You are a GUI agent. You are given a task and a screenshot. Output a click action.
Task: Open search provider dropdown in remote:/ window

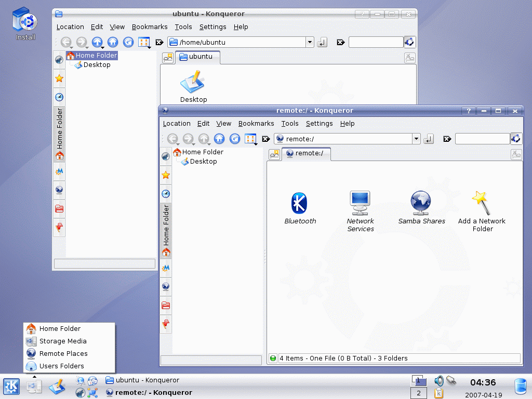point(516,138)
